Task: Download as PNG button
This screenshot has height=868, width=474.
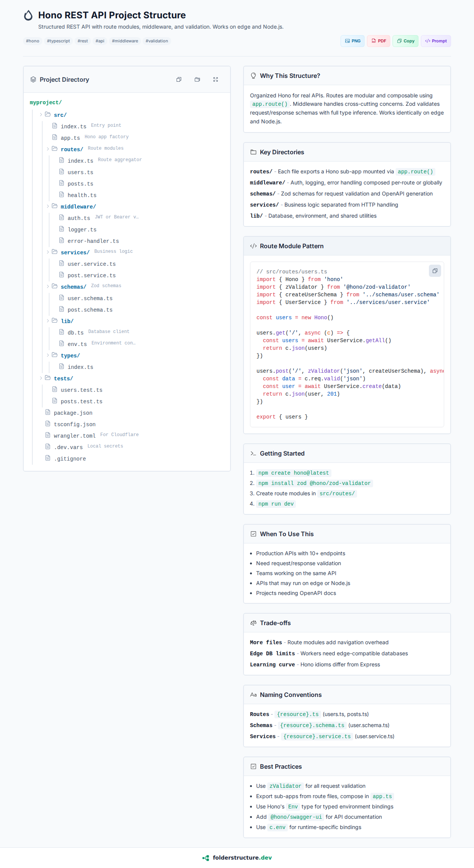Action: coord(352,41)
